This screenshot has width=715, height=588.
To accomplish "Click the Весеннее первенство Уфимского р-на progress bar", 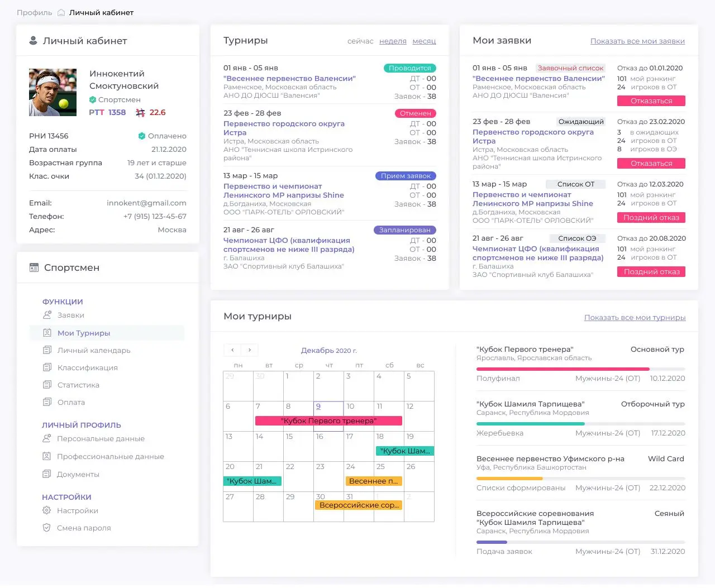I will [x=581, y=479].
